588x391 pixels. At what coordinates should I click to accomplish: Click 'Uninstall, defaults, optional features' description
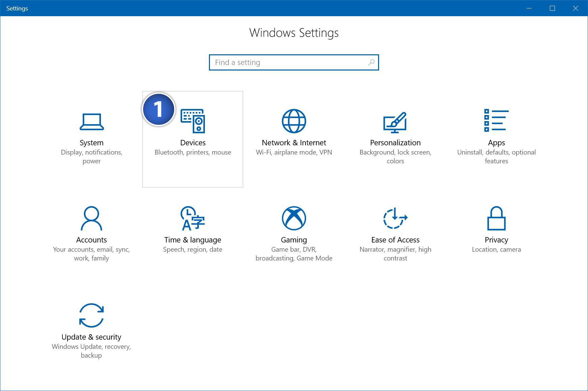pyautogui.click(x=496, y=157)
